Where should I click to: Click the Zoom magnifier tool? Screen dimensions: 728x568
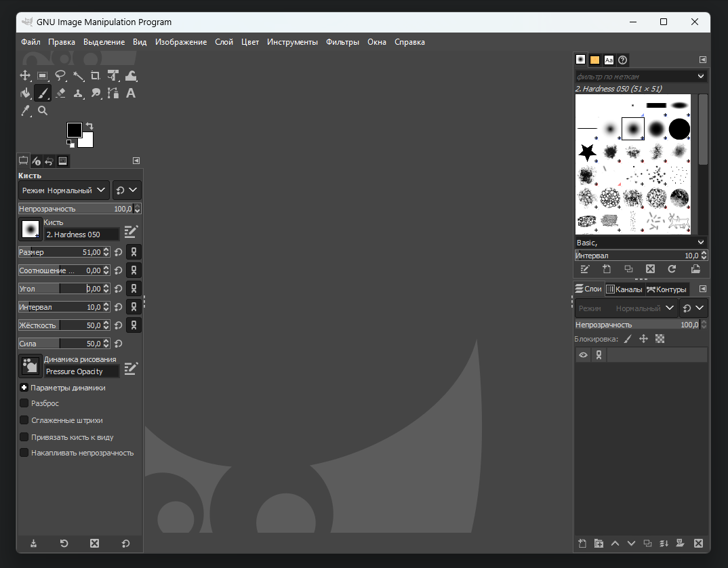click(x=43, y=110)
